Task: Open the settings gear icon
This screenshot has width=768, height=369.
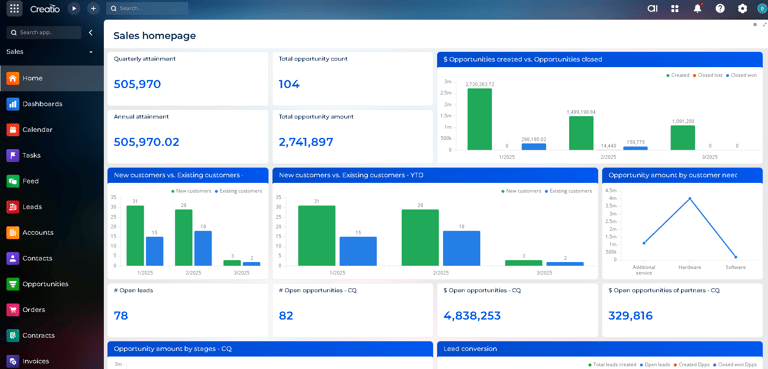Action: click(743, 8)
